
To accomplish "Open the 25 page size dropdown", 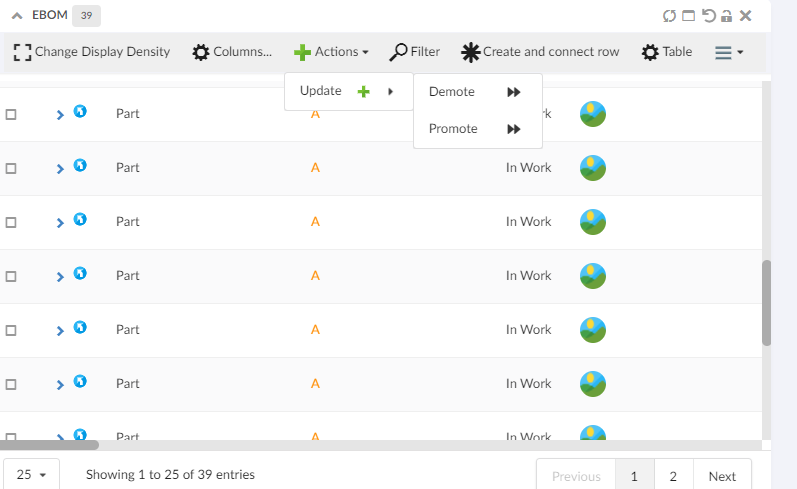I will 32,475.
